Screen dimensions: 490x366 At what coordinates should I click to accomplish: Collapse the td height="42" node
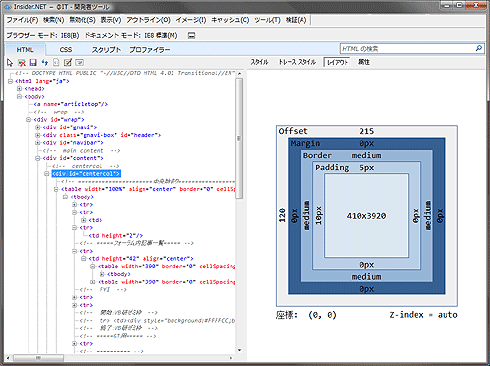(x=84, y=258)
